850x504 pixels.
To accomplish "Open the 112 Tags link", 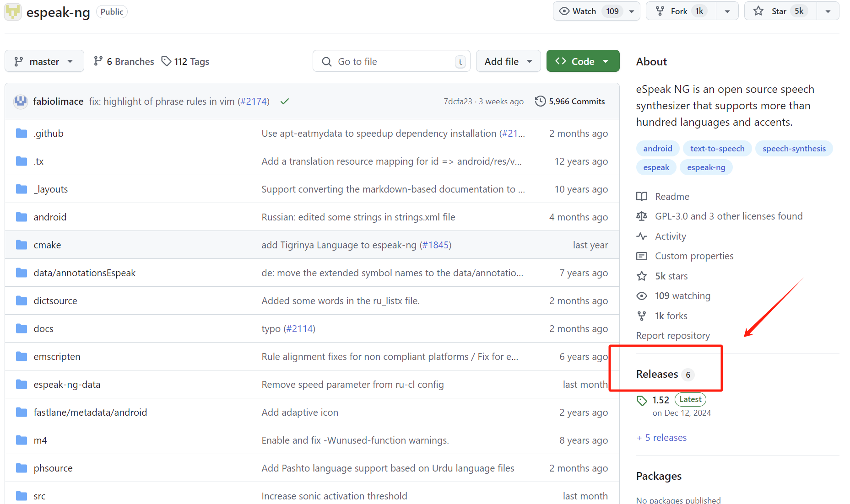I will (x=185, y=61).
